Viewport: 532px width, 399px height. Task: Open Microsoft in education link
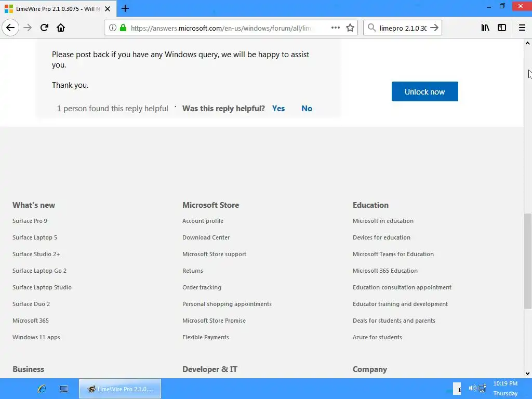(x=383, y=221)
